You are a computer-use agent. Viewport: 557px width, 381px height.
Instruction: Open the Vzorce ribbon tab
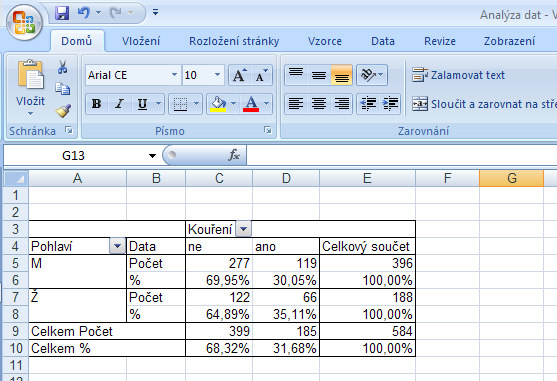coord(325,41)
